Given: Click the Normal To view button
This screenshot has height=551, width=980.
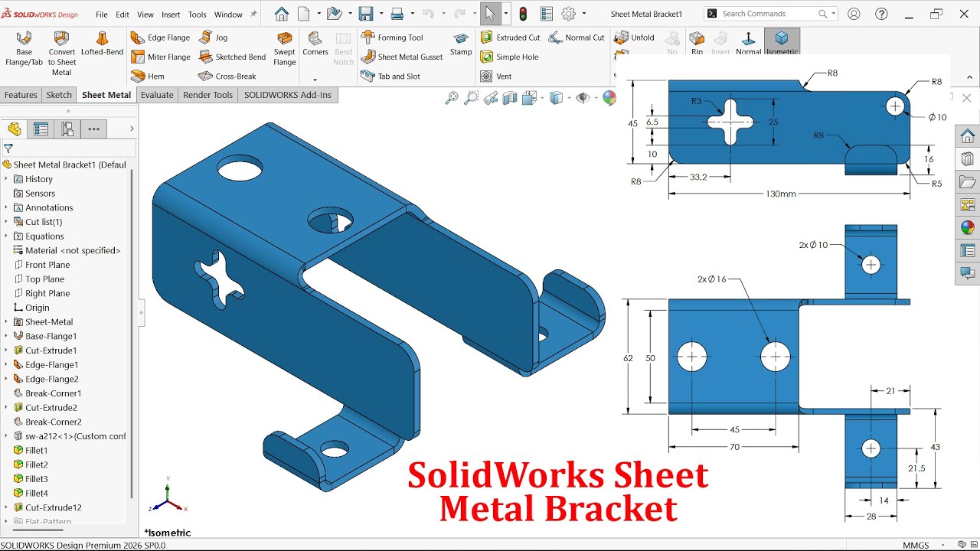Looking at the screenshot, I should pos(748,43).
